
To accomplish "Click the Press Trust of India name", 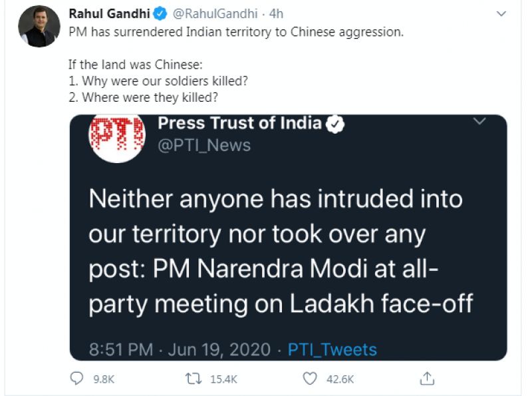I will pyautogui.click(x=239, y=123).
